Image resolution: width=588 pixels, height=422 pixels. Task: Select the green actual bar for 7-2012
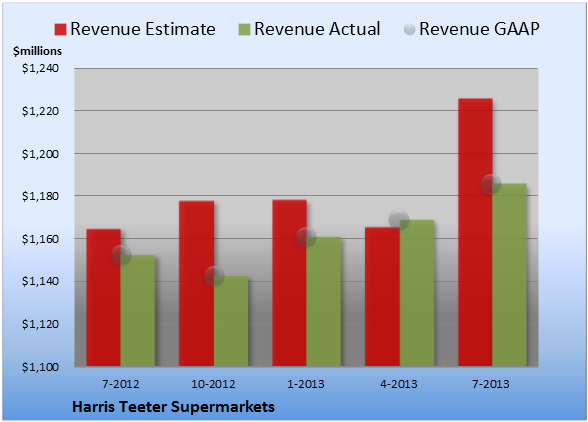(x=138, y=311)
